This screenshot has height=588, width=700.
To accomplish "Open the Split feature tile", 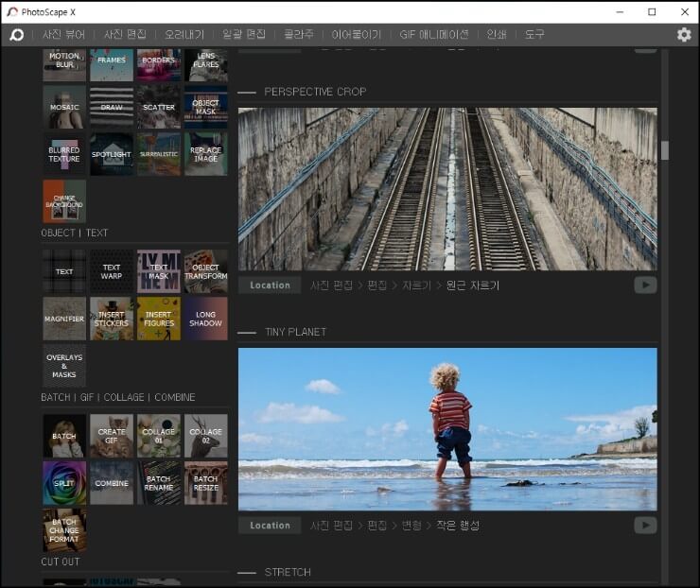I will pyautogui.click(x=64, y=483).
